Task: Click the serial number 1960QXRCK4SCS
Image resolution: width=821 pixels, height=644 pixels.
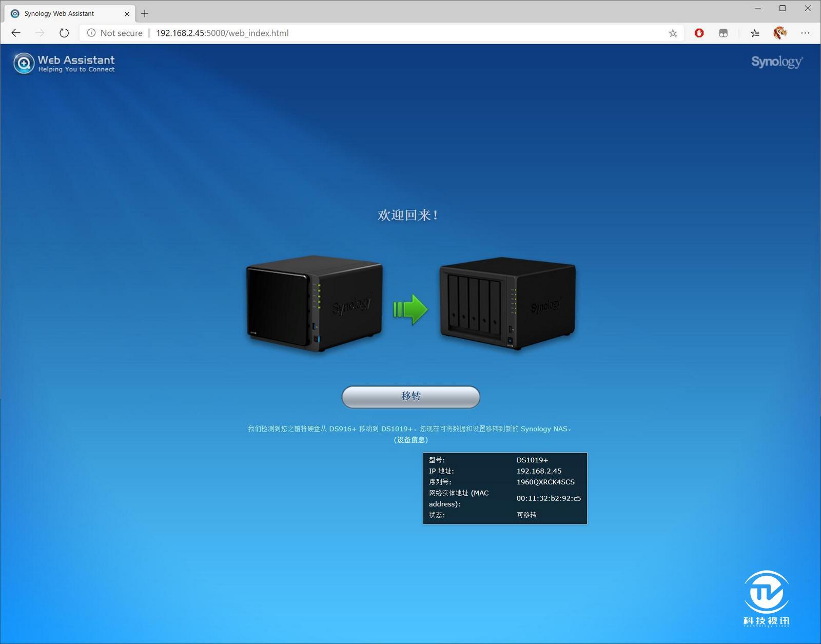Action: click(545, 482)
